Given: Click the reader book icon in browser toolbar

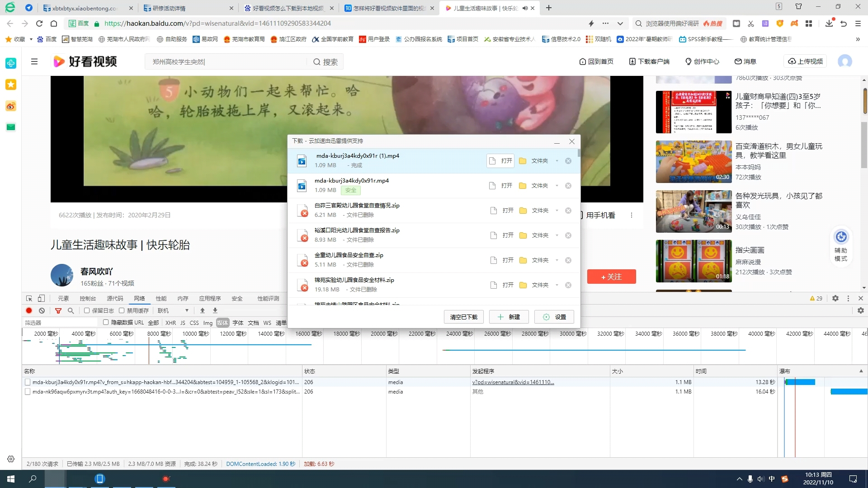Looking at the screenshot, I should point(736,23).
